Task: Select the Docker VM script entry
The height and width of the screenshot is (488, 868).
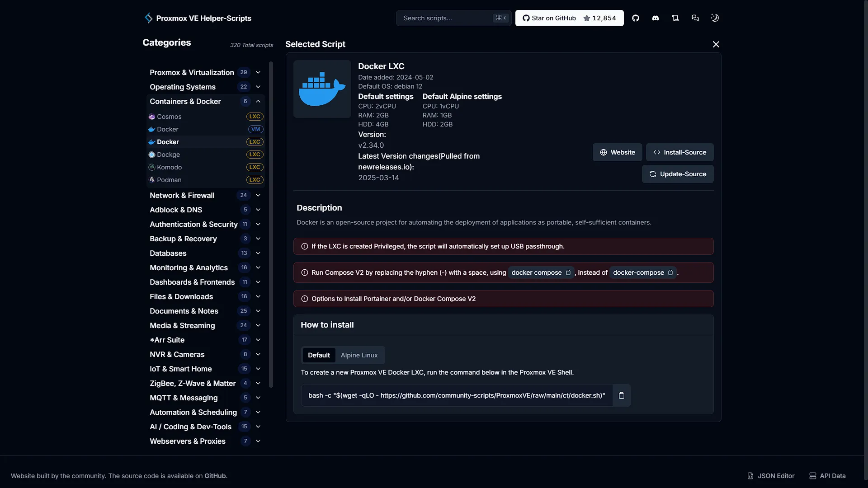Action: tap(206, 129)
